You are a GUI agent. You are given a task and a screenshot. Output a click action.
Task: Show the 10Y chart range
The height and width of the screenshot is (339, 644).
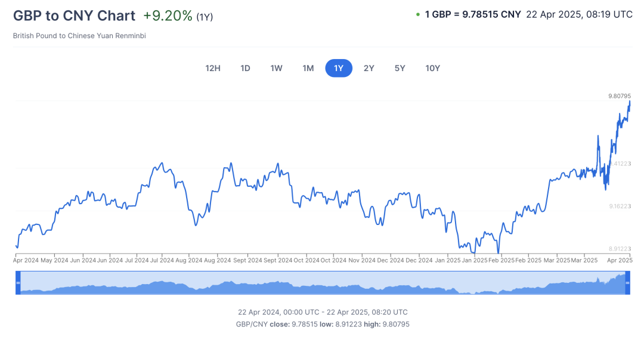432,68
